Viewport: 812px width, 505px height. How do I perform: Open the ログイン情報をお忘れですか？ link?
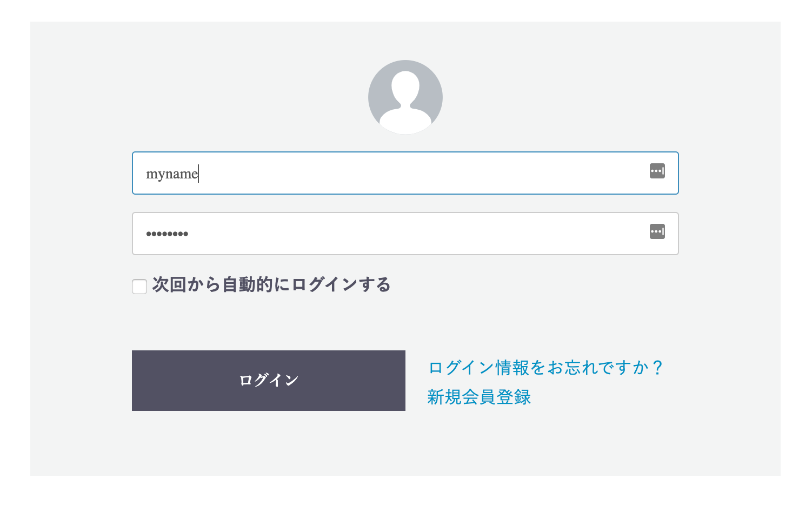point(545,368)
